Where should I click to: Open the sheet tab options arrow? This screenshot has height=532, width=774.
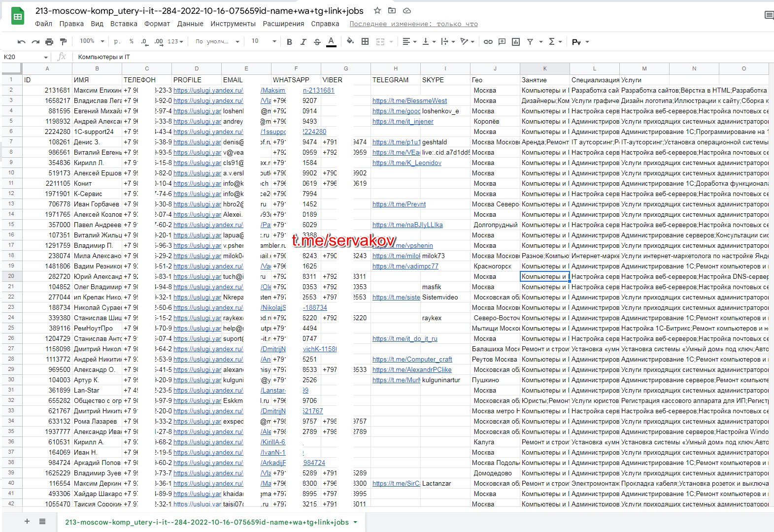tap(355, 522)
